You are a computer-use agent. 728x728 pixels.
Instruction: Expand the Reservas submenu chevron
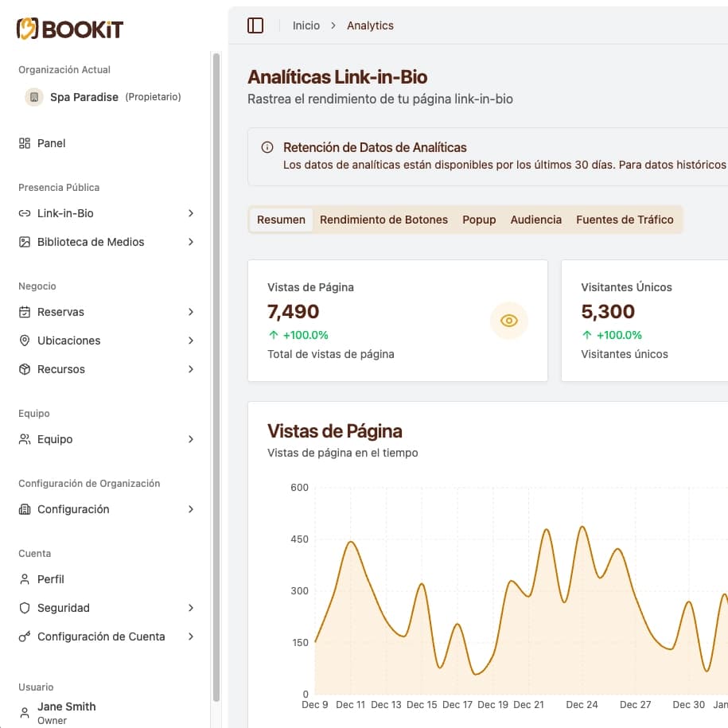point(190,312)
